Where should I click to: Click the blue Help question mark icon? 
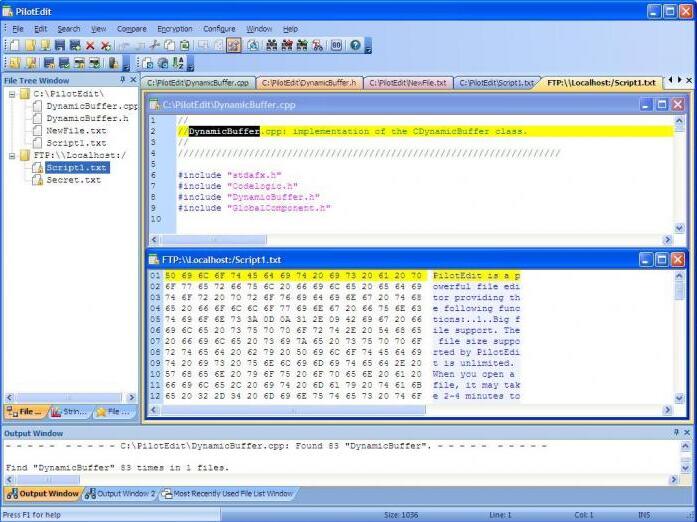[355, 45]
